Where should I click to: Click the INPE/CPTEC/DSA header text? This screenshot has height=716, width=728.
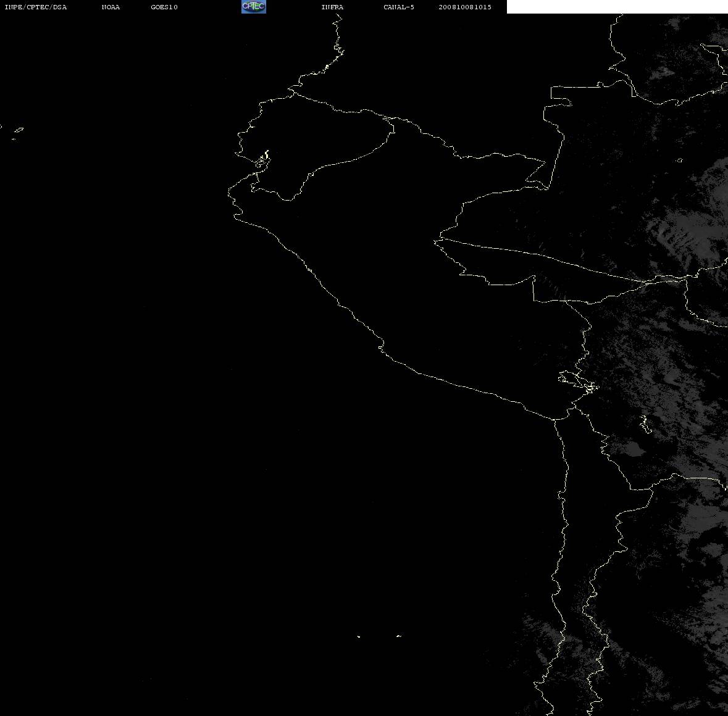pos(36,7)
